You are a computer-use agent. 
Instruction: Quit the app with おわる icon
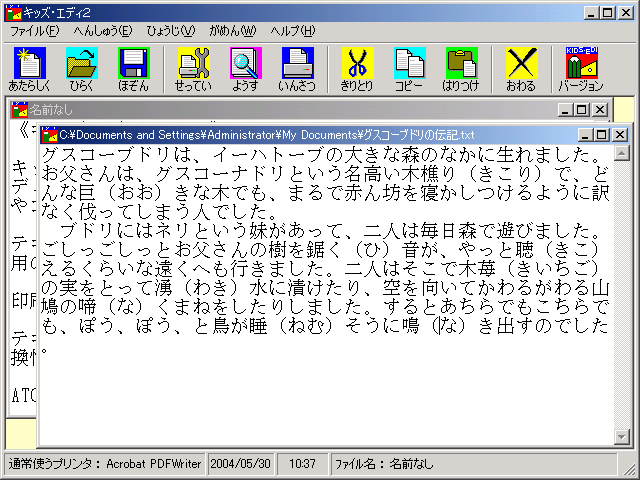tap(521, 69)
